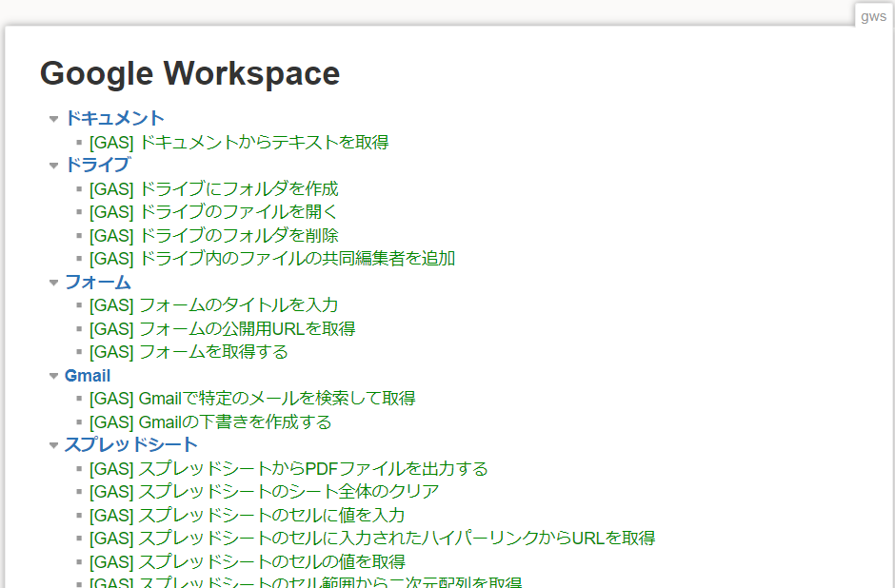This screenshot has height=588, width=895.
Task: Collapse the フォーム section
Action: coord(53,282)
